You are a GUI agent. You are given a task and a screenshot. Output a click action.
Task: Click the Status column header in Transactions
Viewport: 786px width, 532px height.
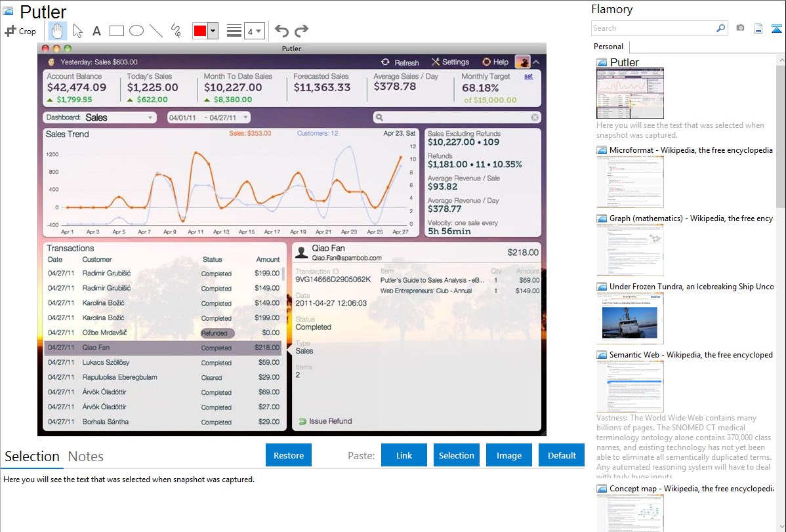212,259
